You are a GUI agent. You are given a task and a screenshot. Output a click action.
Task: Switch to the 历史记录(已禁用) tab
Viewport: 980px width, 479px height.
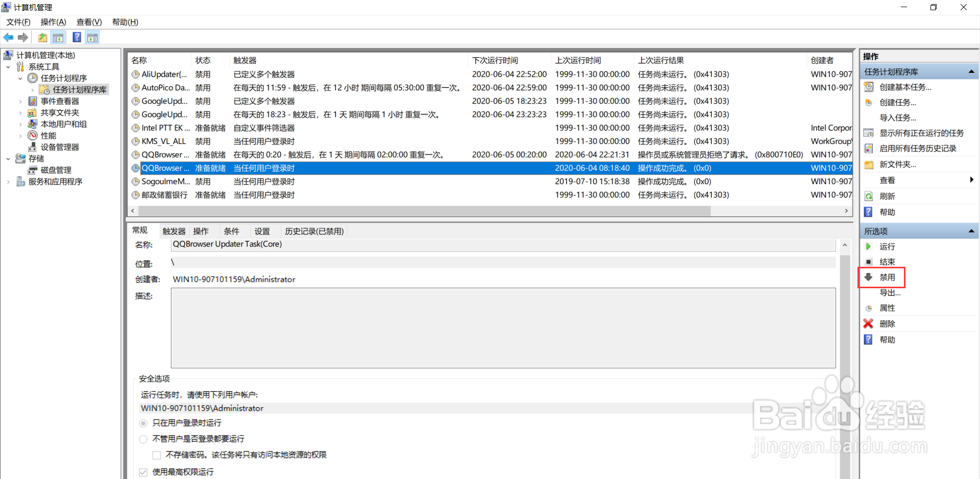pyautogui.click(x=314, y=231)
